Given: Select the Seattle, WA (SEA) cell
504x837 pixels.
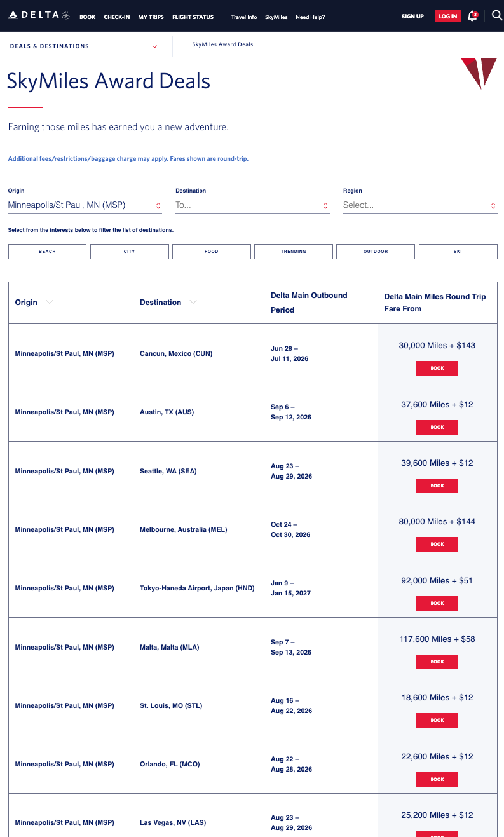Looking at the screenshot, I should pos(168,471).
